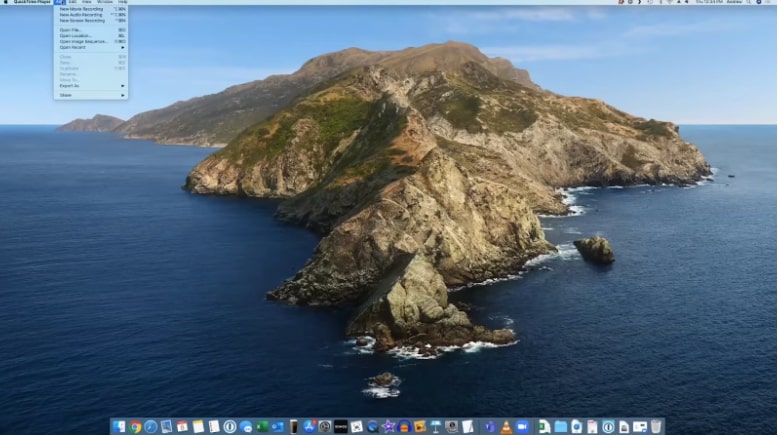Expand the Share submenu
781x435 pixels.
tap(91, 95)
